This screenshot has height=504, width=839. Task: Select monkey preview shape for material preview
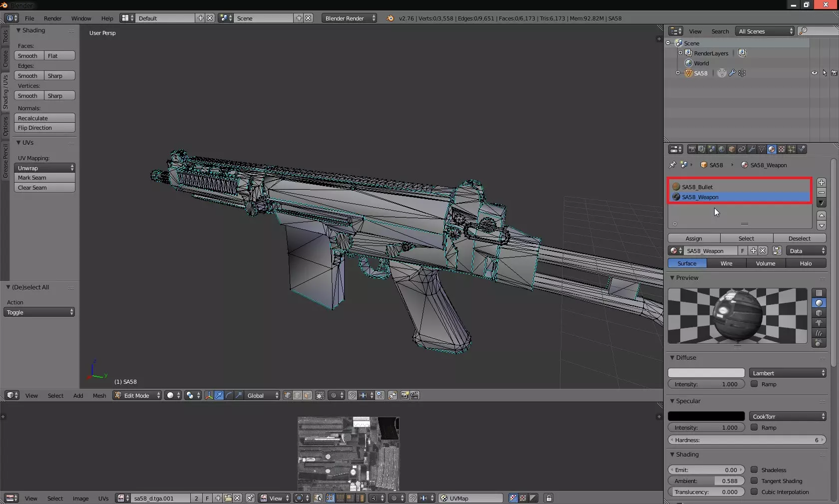click(x=819, y=323)
